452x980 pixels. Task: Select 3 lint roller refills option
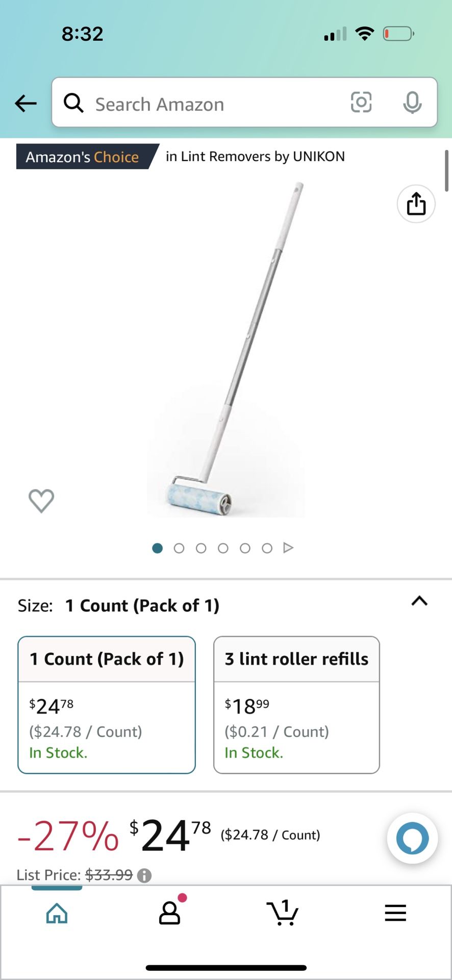pos(296,704)
